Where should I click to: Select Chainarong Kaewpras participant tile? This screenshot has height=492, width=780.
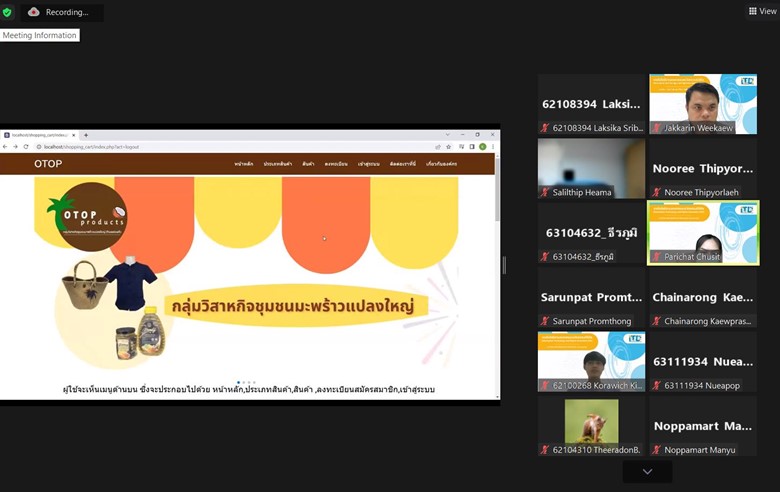pos(703,297)
